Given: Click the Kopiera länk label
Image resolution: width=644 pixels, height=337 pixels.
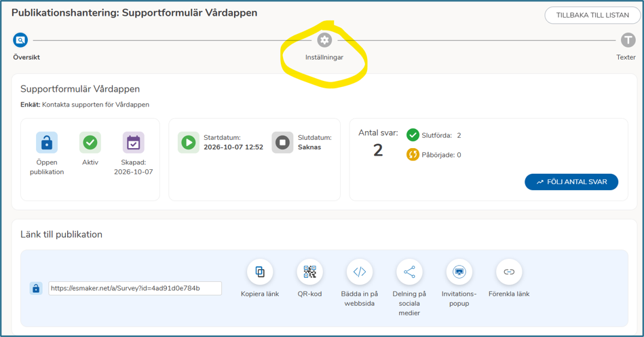Looking at the screenshot, I should (260, 294).
